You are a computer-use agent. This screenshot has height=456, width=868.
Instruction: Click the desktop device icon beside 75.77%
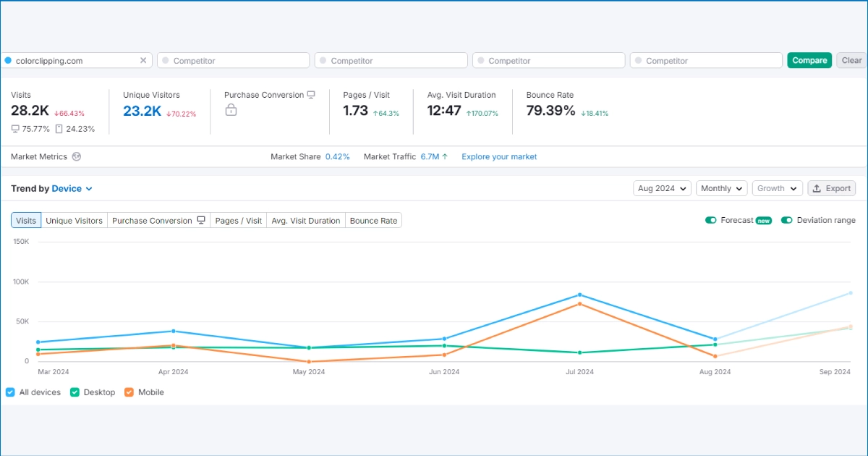[x=15, y=129]
